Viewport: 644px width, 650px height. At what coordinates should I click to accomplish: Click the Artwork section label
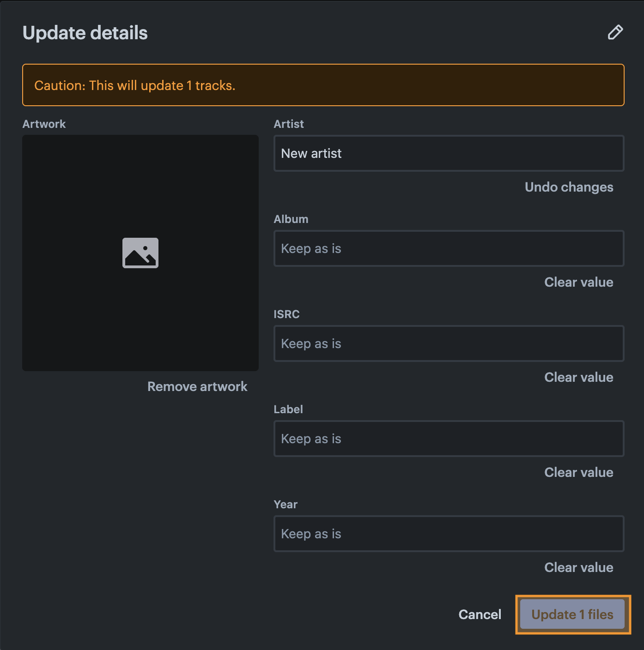(44, 124)
